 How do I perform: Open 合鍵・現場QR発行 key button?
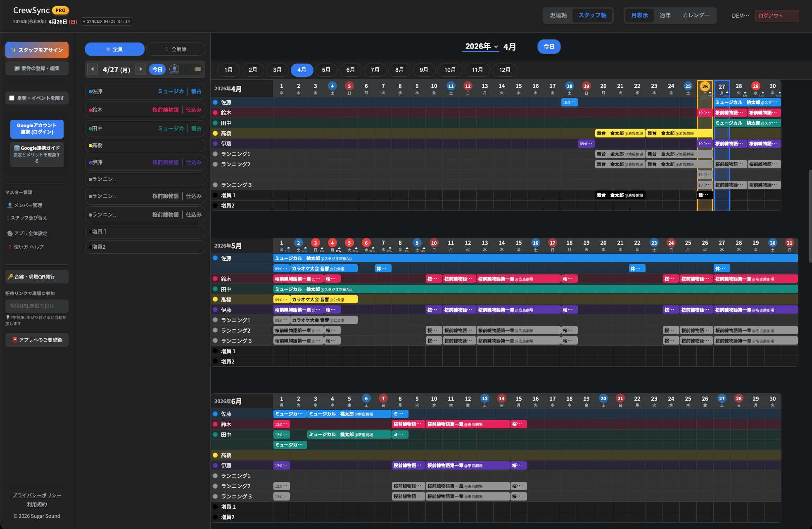(37, 276)
